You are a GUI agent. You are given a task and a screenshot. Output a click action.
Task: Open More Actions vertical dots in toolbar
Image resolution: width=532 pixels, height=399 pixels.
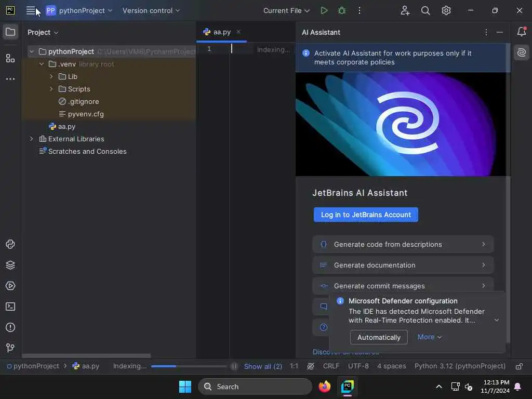(360, 10)
